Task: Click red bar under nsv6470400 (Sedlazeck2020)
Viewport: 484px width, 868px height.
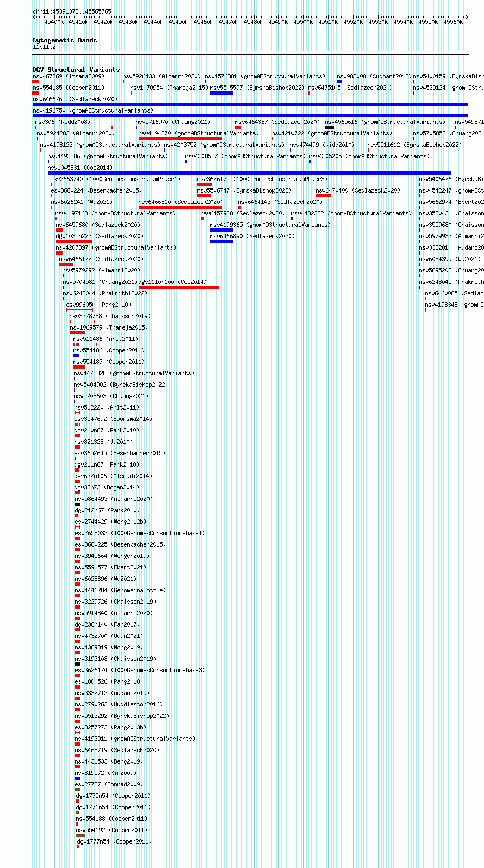Action: (323, 196)
